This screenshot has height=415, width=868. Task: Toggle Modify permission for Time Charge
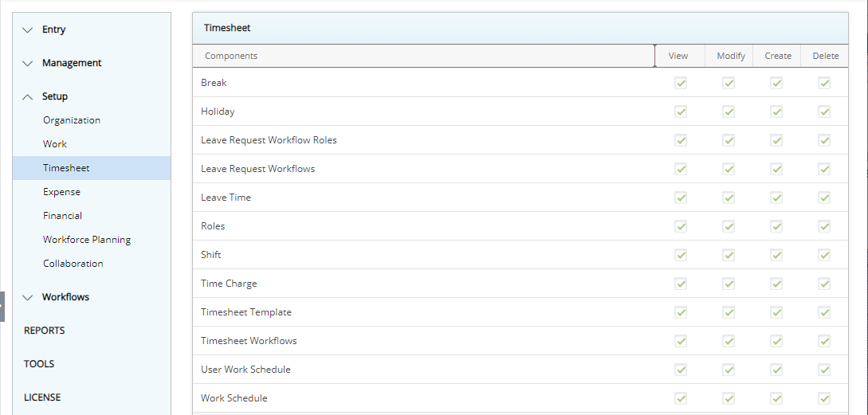(x=729, y=284)
